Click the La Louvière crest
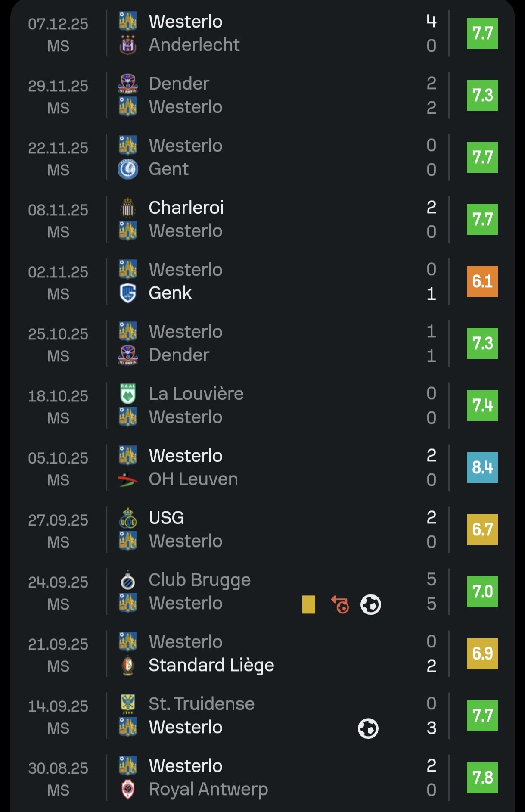The height and width of the screenshot is (812, 525). point(127,394)
